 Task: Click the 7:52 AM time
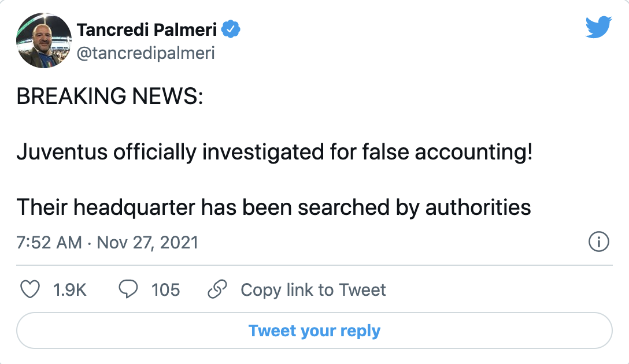point(49,242)
